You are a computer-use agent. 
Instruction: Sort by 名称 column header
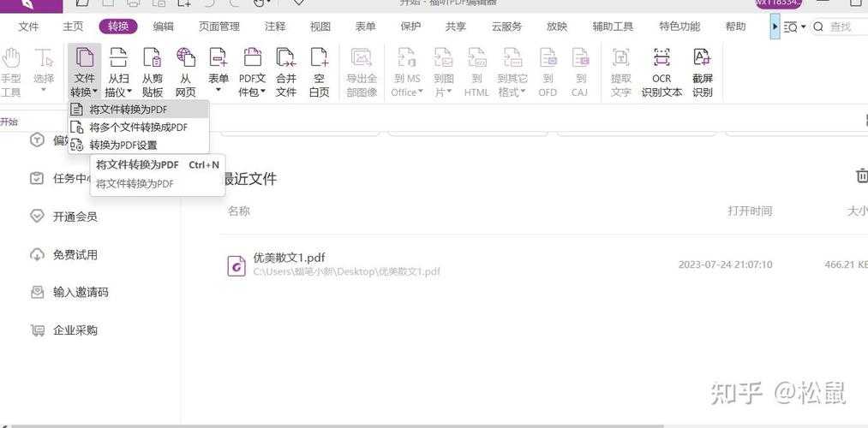[238, 211]
